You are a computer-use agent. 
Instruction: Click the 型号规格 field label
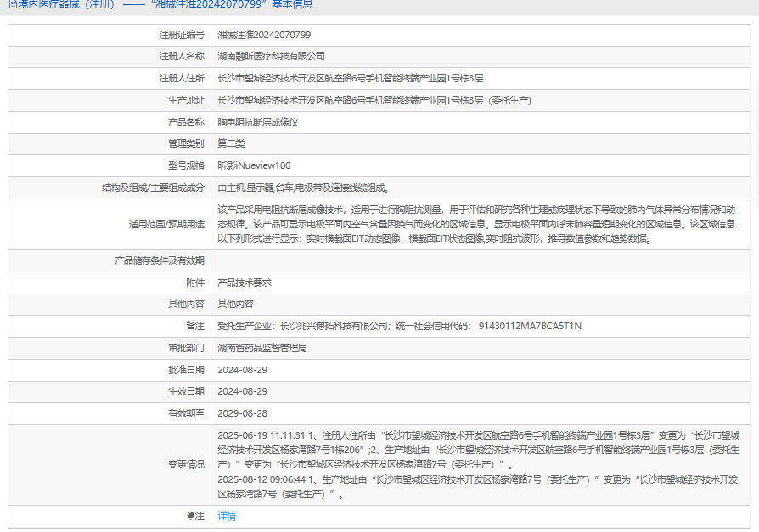[186, 165]
